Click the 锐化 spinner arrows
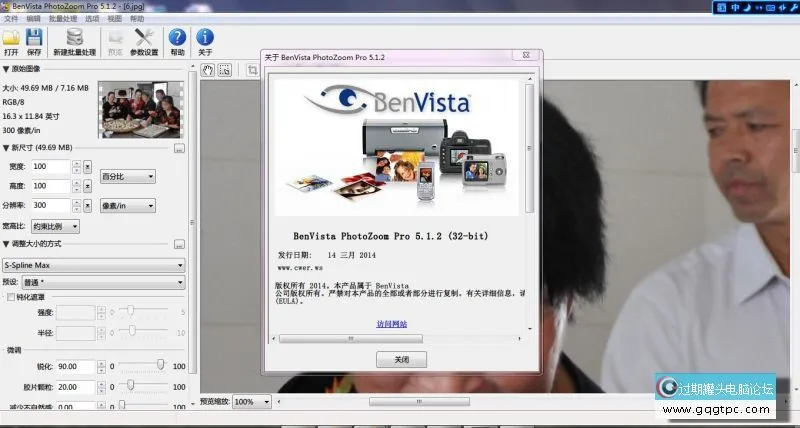This screenshot has width=800, height=428. [x=102, y=367]
